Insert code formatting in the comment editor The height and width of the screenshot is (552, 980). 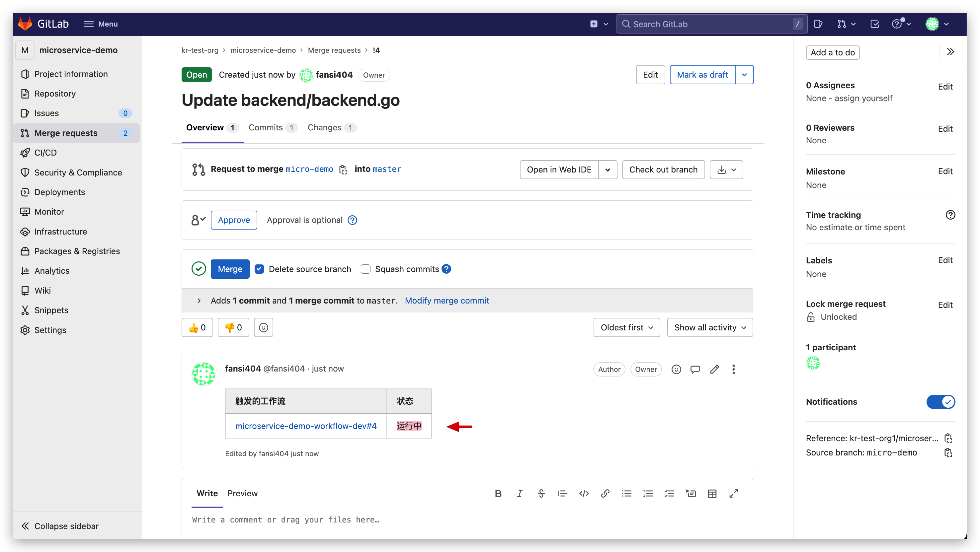[x=584, y=494]
